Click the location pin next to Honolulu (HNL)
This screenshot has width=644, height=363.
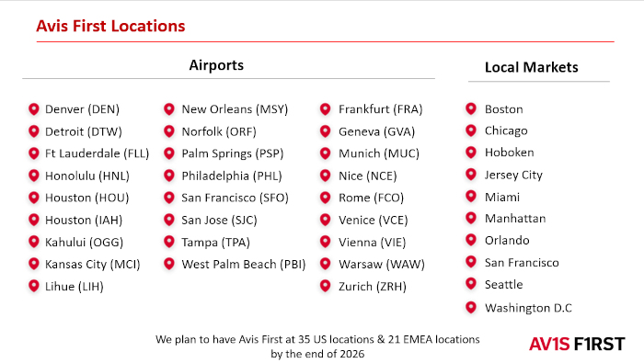[34, 176]
